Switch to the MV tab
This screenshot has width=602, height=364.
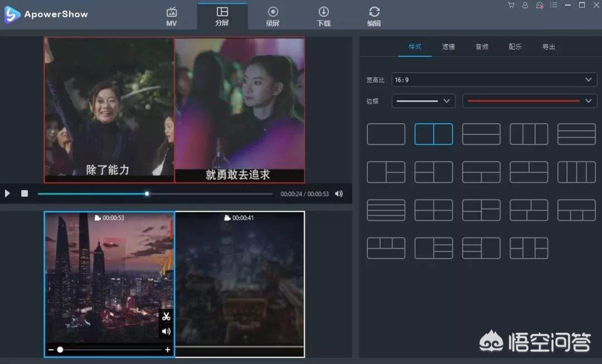coord(172,17)
